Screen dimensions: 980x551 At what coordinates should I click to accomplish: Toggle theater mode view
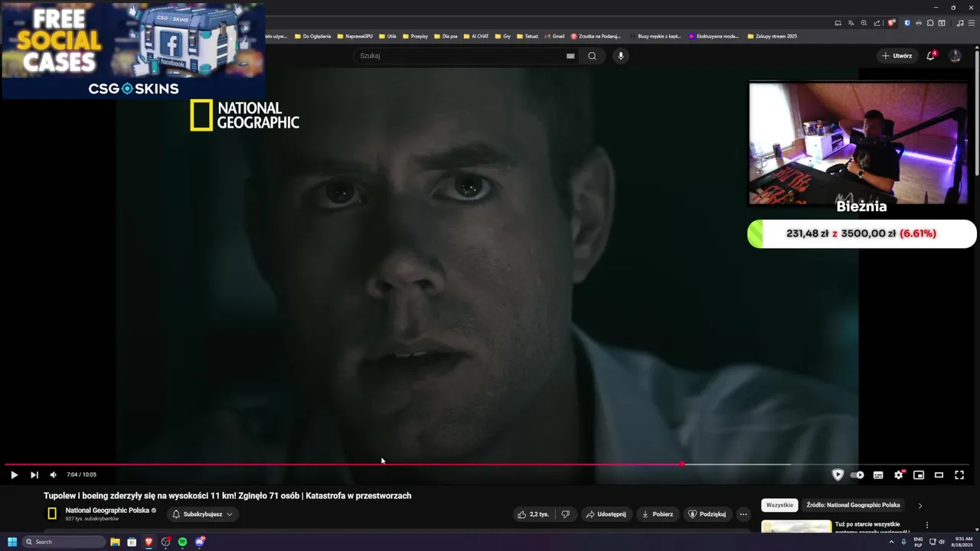coord(939,474)
